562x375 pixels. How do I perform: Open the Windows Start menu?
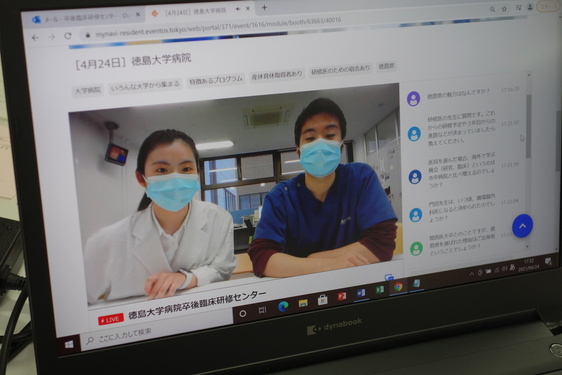pos(69,345)
